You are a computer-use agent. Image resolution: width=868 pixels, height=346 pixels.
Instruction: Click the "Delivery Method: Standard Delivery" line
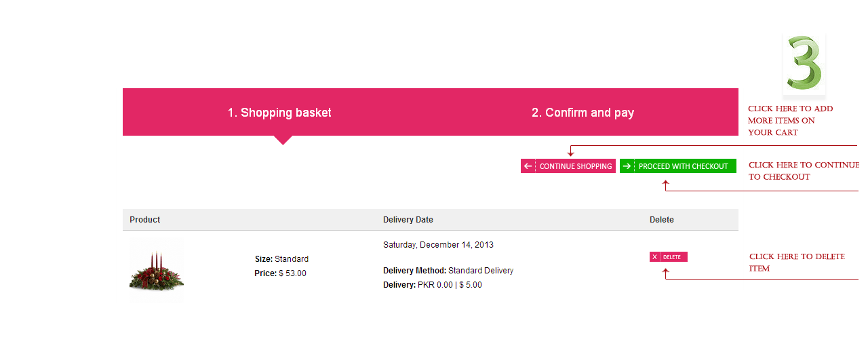pyautogui.click(x=448, y=271)
